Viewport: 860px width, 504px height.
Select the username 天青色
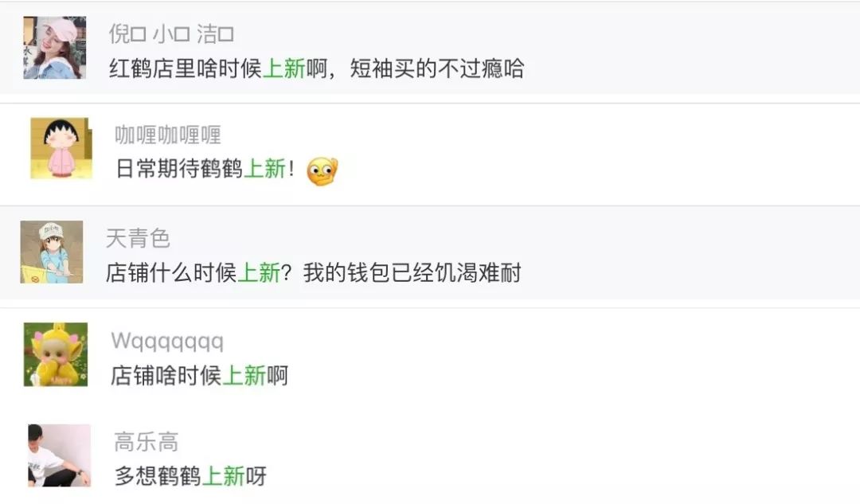[x=138, y=238]
